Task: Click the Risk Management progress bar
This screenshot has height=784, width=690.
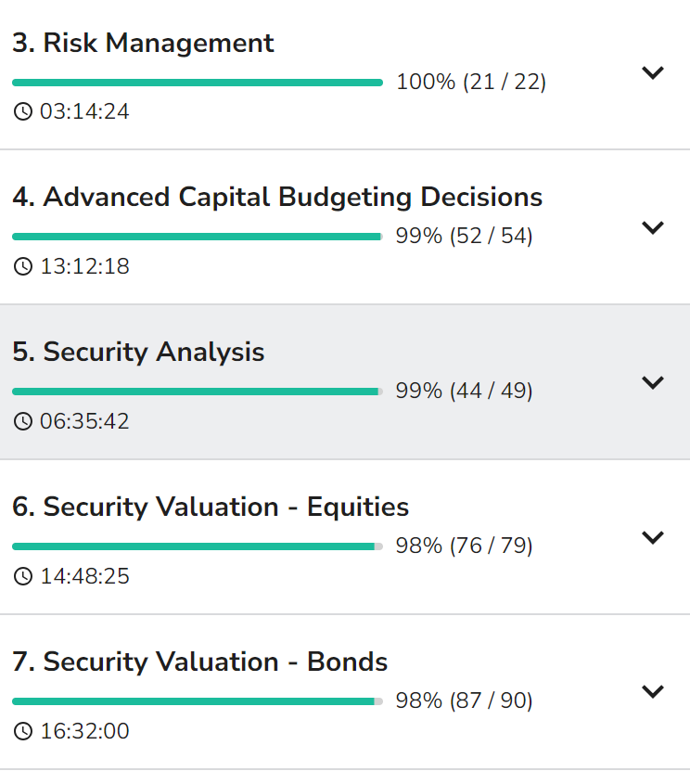Action: pos(197,83)
